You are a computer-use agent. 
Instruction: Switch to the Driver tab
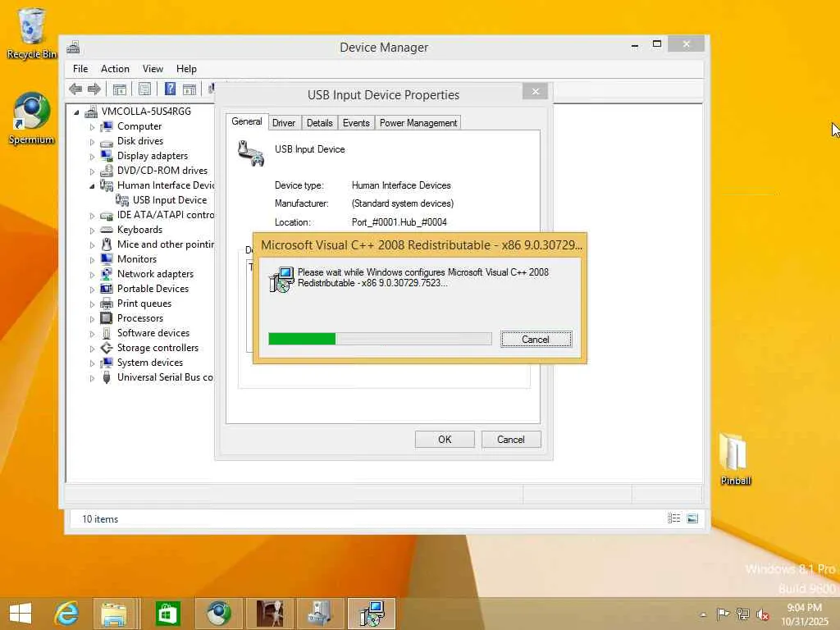(x=283, y=123)
